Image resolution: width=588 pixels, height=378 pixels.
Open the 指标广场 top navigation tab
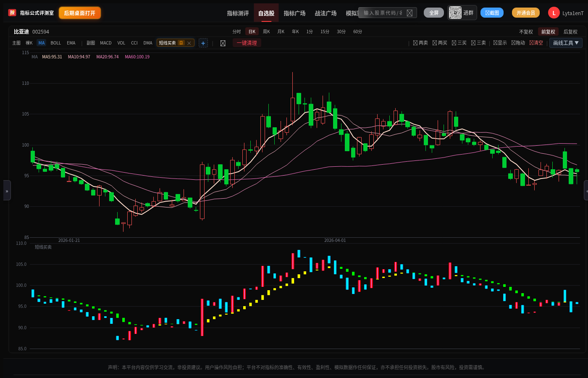[294, 13]
